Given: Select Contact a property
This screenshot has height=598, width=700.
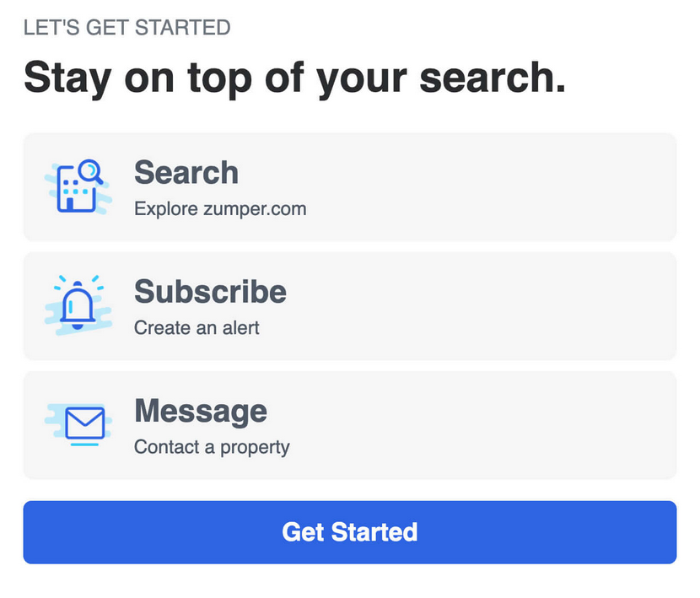Looking at the screenshot, I should tap(212, 448).
